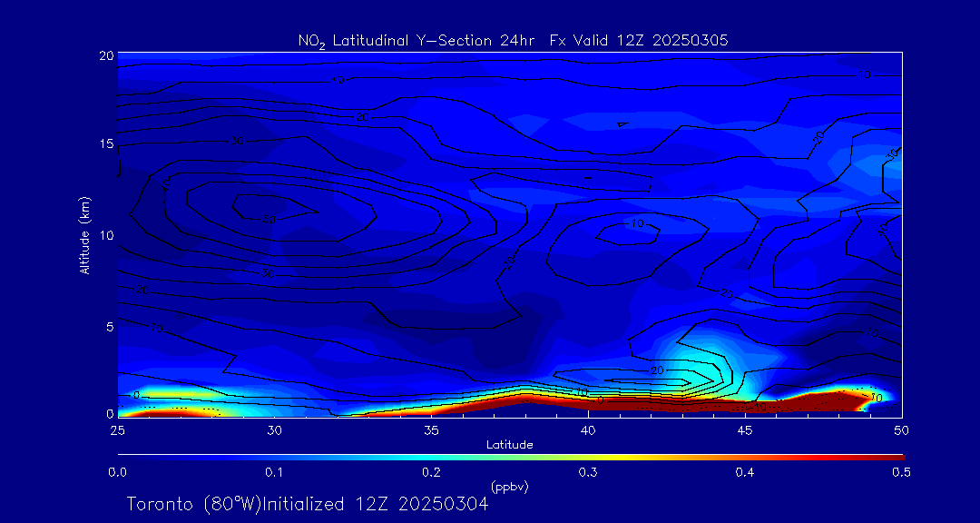Screen dimensions: 980x523
Task: Click the dark red end of color bar
Action: click(x=897, y=458)
